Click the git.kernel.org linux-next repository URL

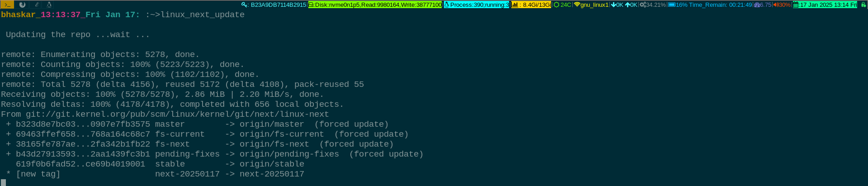pos(177,114)
